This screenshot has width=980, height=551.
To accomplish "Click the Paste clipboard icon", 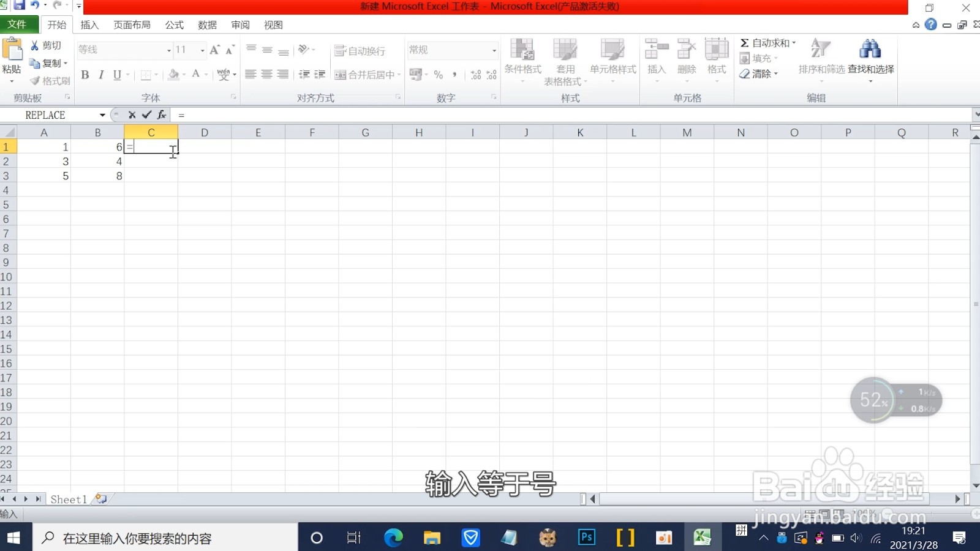I will click(12, 49).
